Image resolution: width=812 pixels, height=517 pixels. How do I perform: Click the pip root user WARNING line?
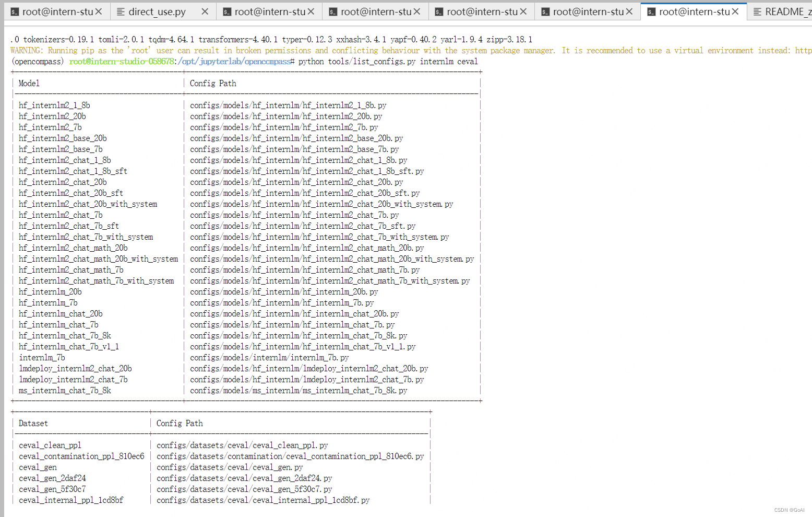411,51
